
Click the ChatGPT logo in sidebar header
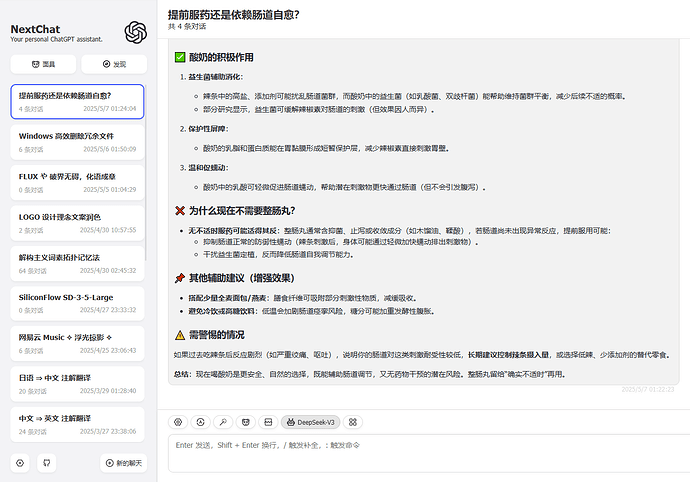136,33
